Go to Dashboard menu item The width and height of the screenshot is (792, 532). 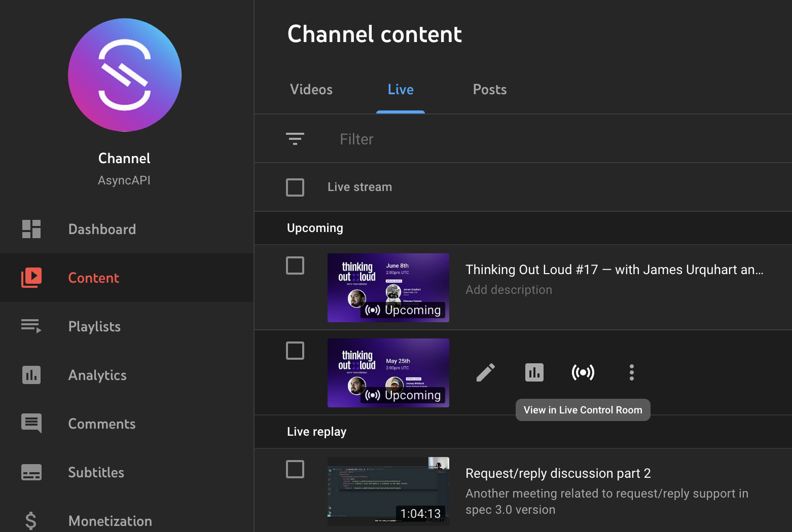102,230
